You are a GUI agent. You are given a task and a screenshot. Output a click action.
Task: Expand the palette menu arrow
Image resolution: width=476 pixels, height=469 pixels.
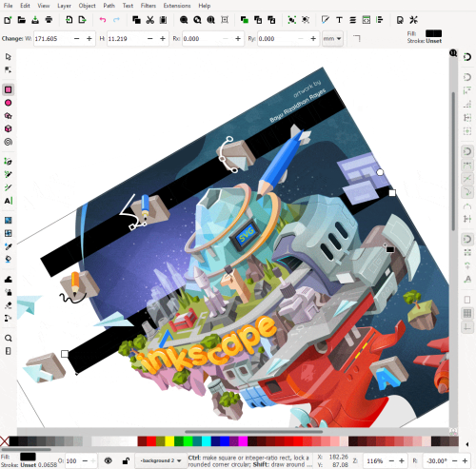467,444
